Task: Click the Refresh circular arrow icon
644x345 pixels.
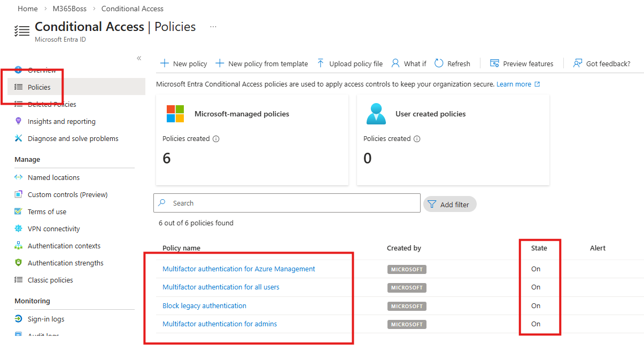Action: pyautogui.click(x=439, y=64)
